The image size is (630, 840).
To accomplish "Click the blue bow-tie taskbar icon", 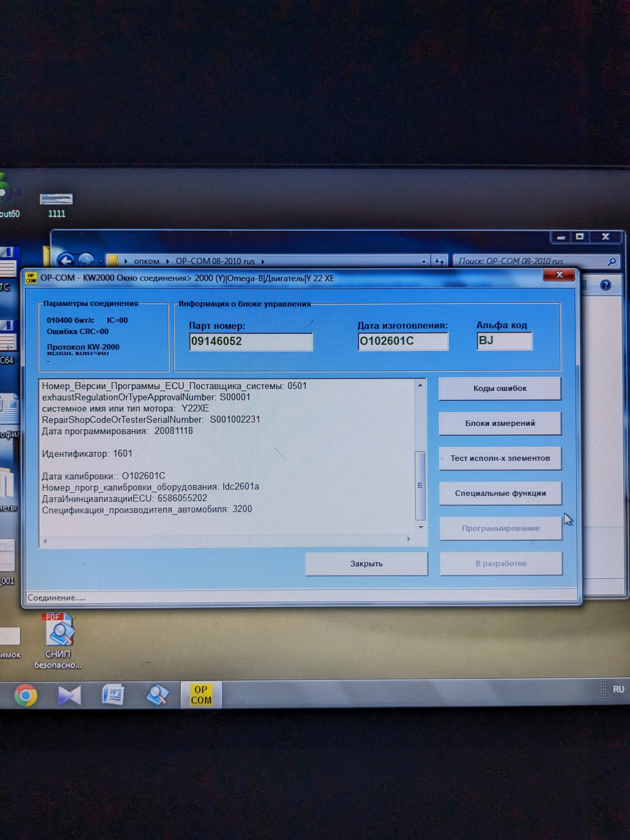I will click(x=70, y=695).
